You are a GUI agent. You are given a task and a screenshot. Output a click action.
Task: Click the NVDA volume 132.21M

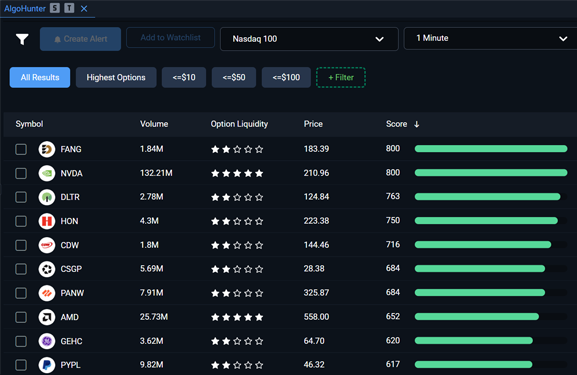click(x=156, y=173)
